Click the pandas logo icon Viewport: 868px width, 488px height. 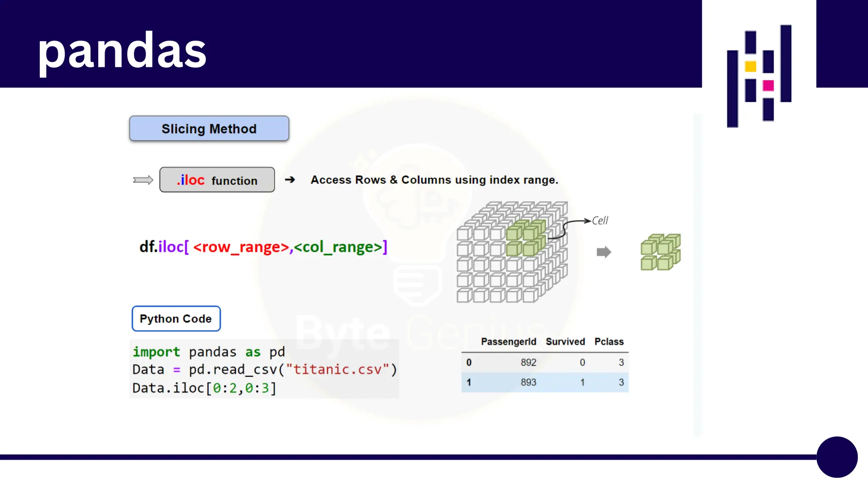[759, 76]
